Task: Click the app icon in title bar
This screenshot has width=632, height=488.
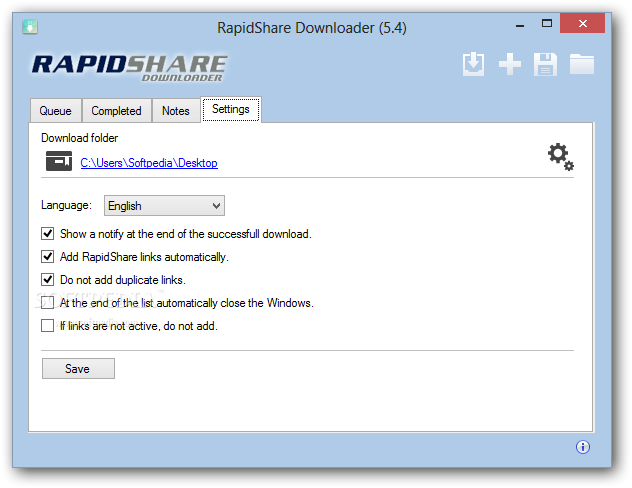Action: [30, 27]
